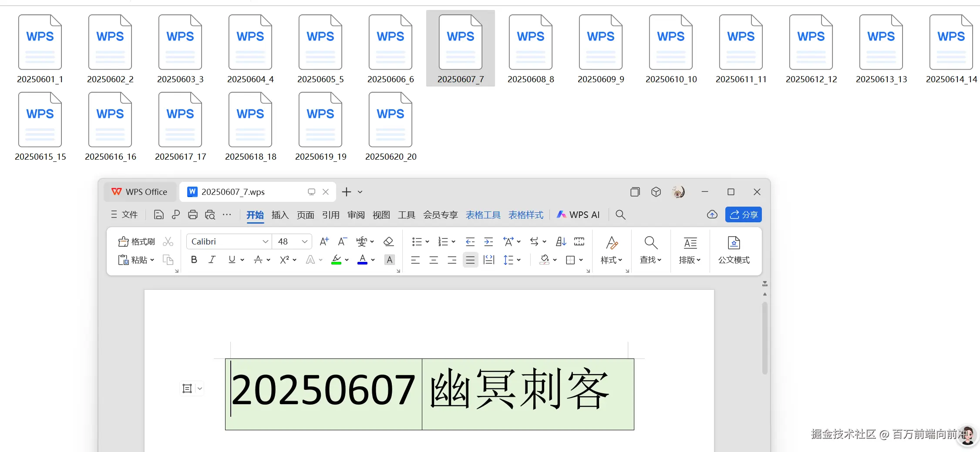
Task: Increase paragraph indent
Action: coord(489,241)
